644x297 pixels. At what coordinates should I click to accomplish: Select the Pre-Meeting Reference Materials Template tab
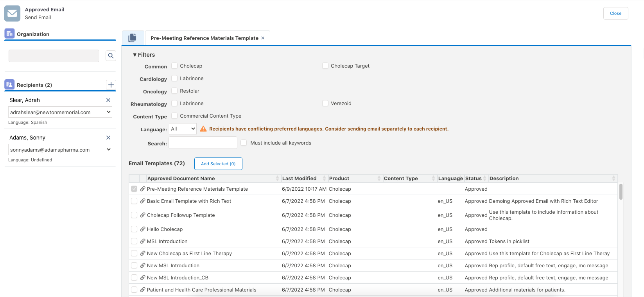[204, 38]
